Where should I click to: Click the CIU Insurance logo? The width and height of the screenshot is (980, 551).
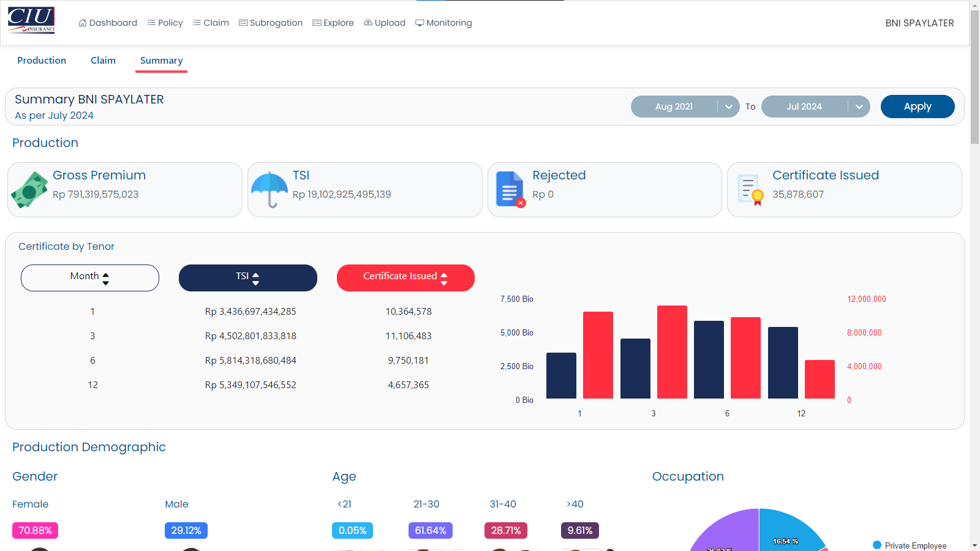pyautogui.click(x=31, y=20)
